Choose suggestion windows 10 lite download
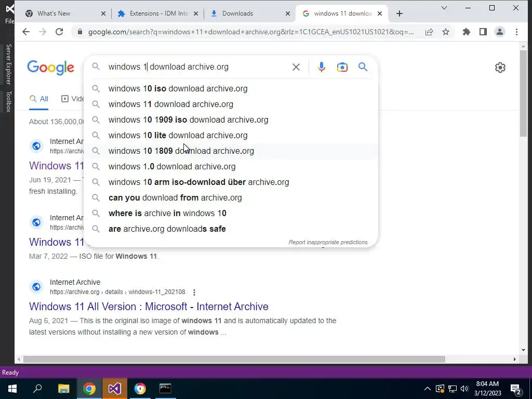 (231, 136)
